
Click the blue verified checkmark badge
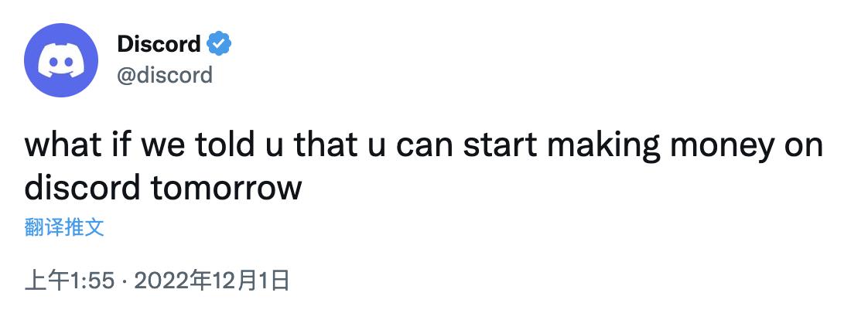click(x=220, y=45)
